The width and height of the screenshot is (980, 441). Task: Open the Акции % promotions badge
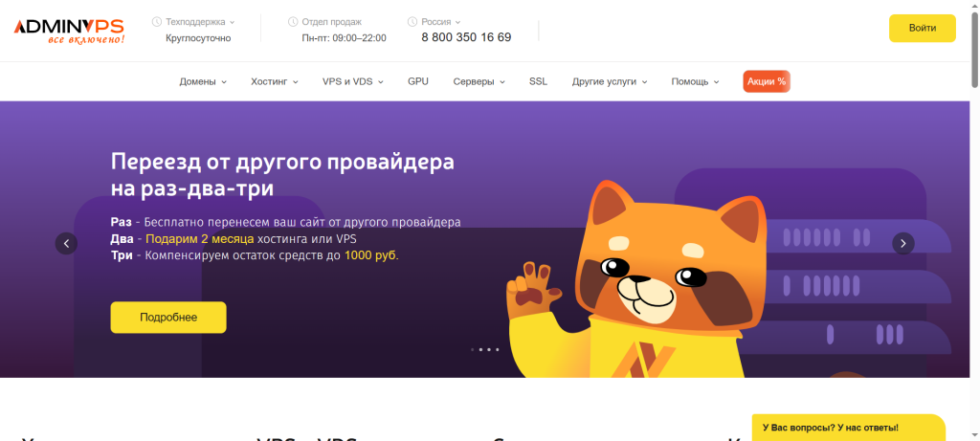[x=767, y=82]
